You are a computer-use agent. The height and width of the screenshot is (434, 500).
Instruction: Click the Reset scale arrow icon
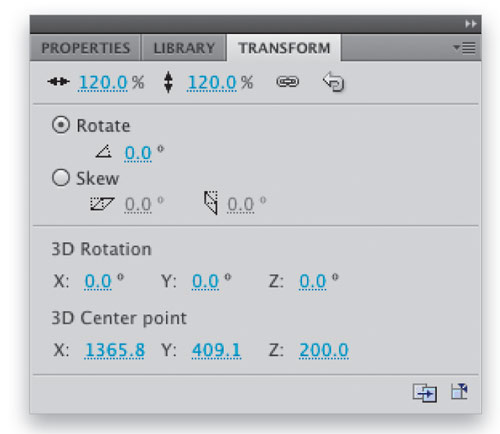click(x=333, y=82)
